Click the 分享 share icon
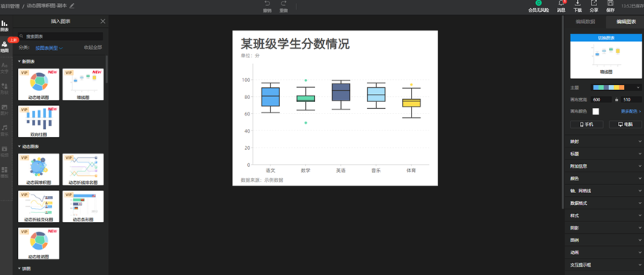The width and height of the screenshot is (644, 275). tap(594, 3)
